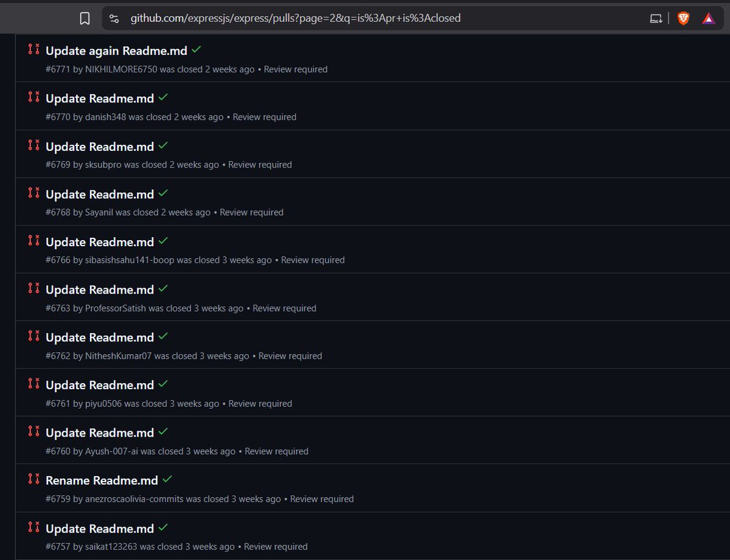The image size is (730, 560).
Task: Open green check status of PR #6768
Action: tap(163, 193)
